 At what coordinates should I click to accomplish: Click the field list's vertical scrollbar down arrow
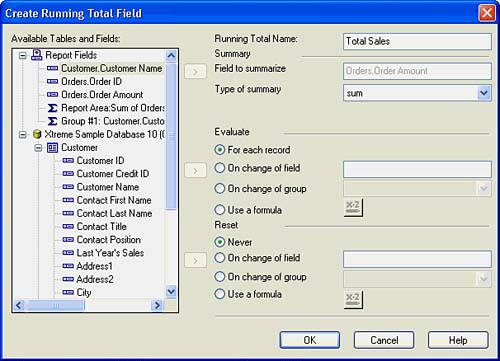click(171, 292)
